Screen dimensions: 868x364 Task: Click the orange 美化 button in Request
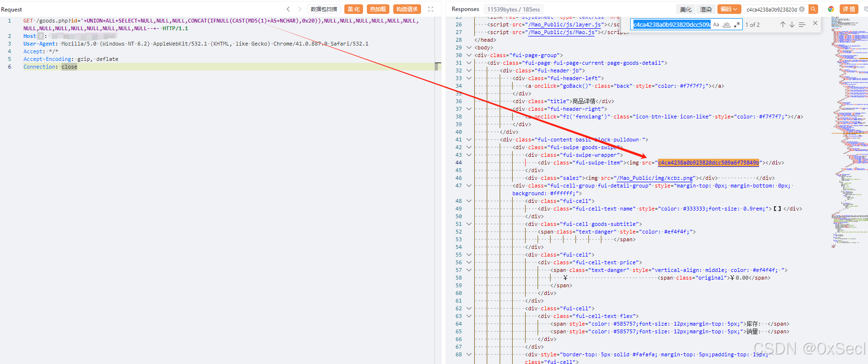[x=353, y=9]
